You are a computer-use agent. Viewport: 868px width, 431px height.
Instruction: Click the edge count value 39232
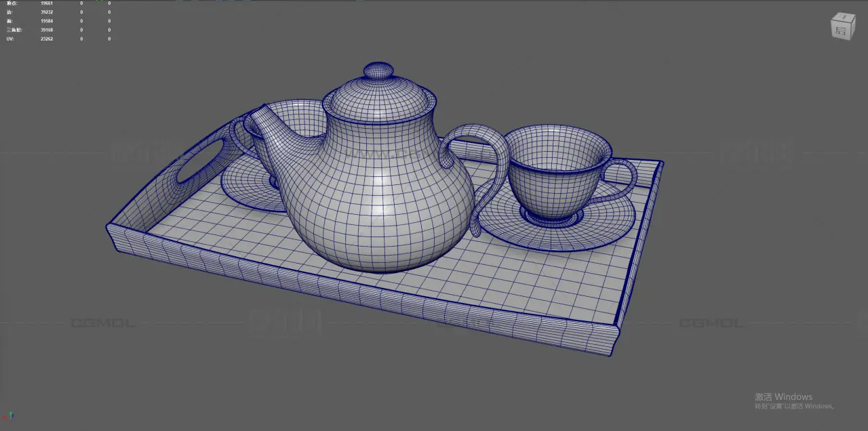pos(47,12)
